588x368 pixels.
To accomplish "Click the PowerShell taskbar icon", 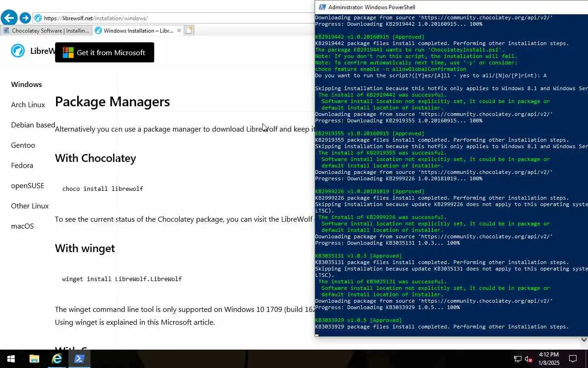I will [x=79, y=359].
